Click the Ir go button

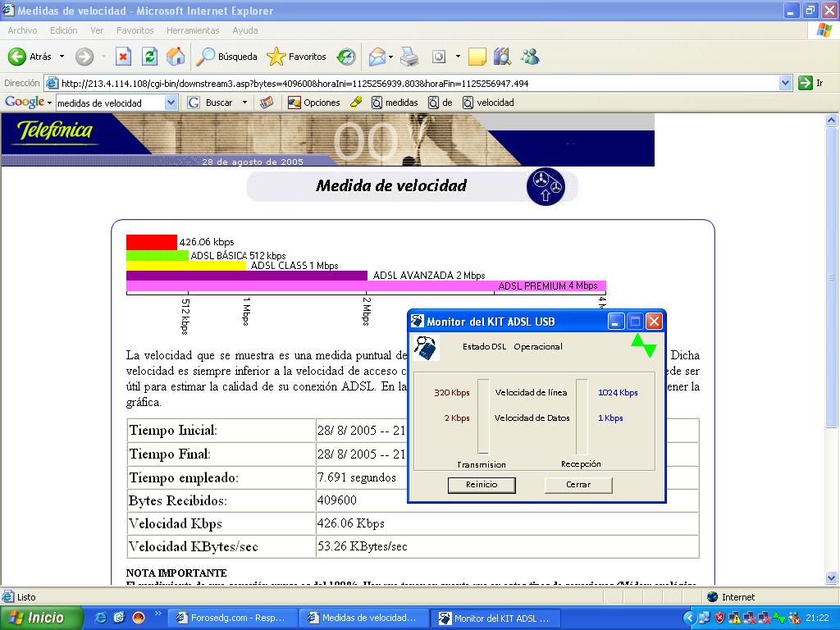click(x=810, y=83)
